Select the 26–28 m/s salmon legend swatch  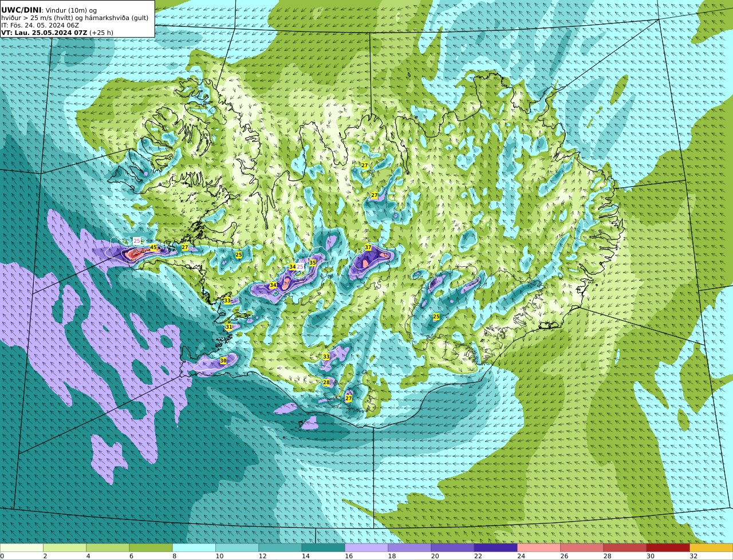point(582,548)
